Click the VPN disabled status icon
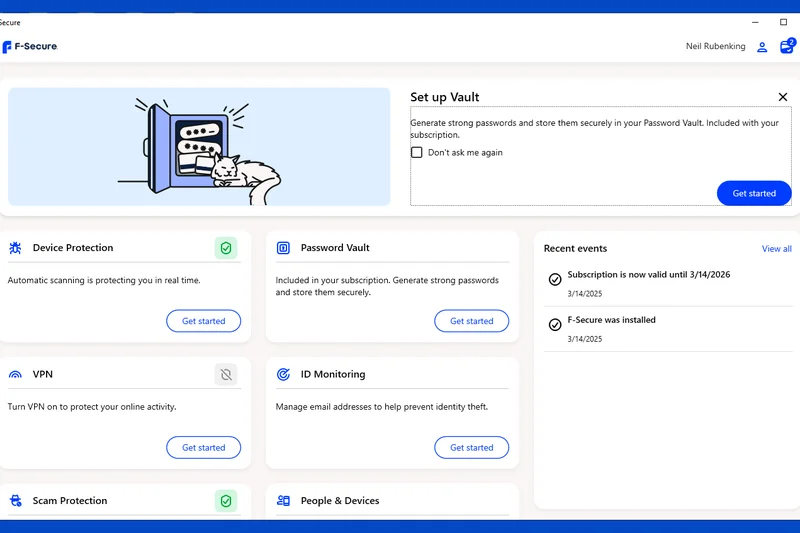The height and width of the screenshot is (533, 800). click(226, 375)
